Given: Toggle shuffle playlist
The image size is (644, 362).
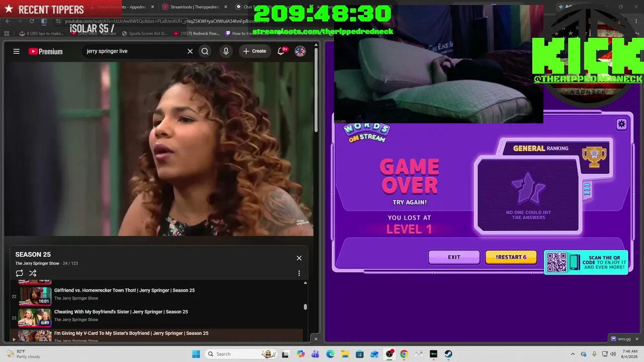Looking at the screenshot, I should [x=33, y=273].
